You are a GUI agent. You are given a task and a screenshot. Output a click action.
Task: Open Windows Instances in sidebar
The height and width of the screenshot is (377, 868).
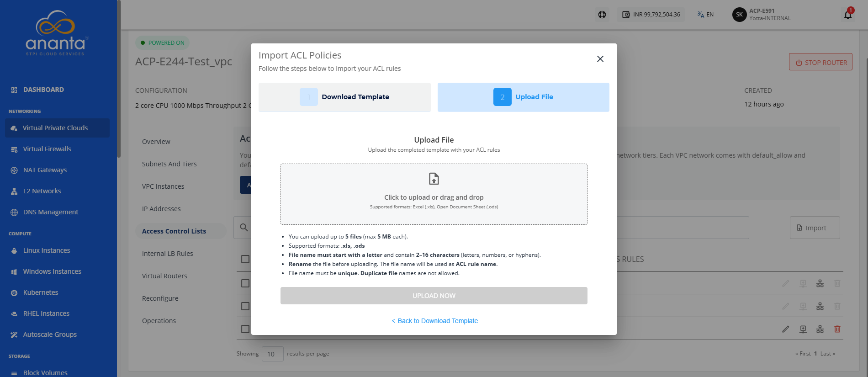click(x=52, y=271)
